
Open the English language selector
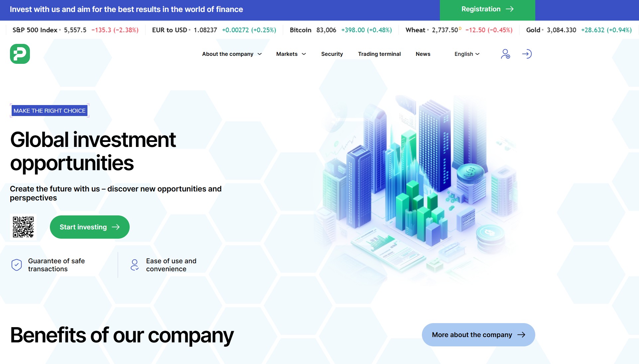467,54
